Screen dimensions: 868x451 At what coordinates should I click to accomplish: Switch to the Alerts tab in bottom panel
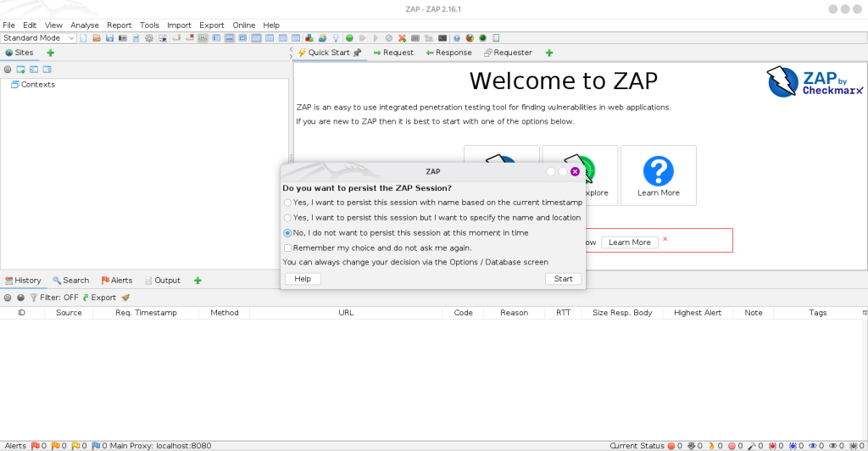117,281
